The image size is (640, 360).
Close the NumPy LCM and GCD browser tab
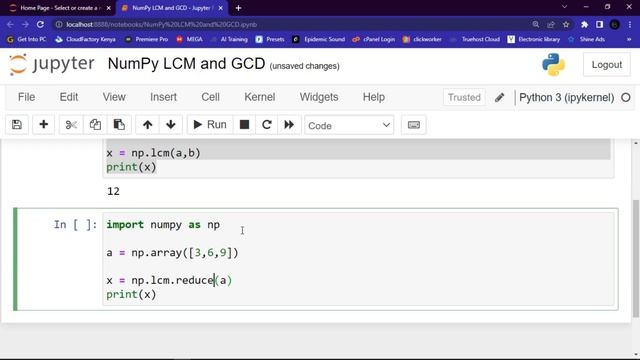[220, 8]
